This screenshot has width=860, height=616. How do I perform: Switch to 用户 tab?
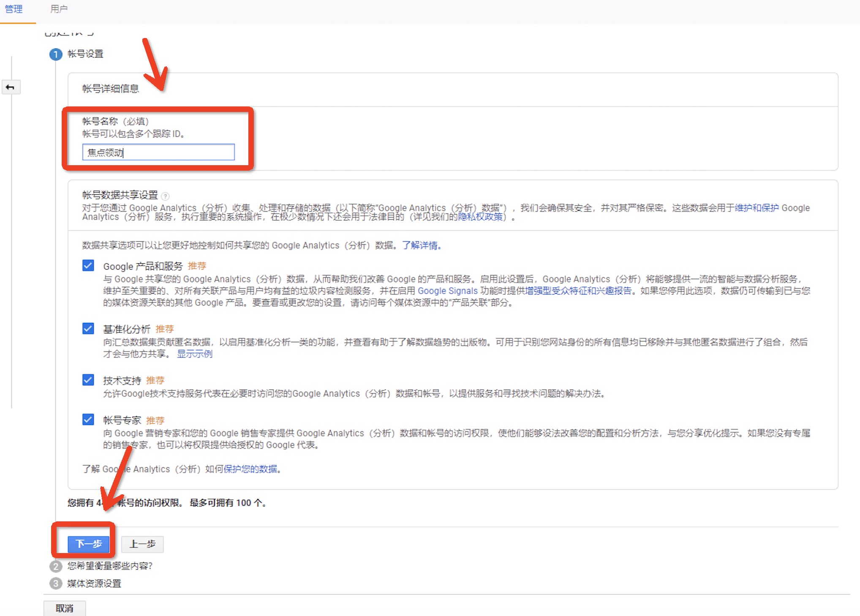(59, 9)
